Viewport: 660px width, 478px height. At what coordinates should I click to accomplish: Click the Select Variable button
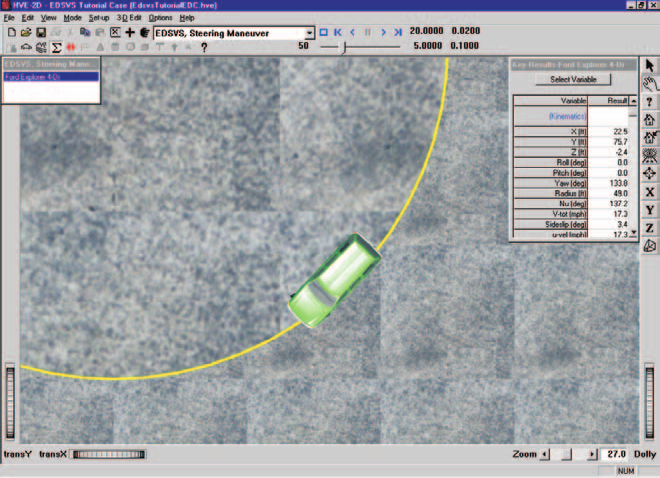point(573,80)
